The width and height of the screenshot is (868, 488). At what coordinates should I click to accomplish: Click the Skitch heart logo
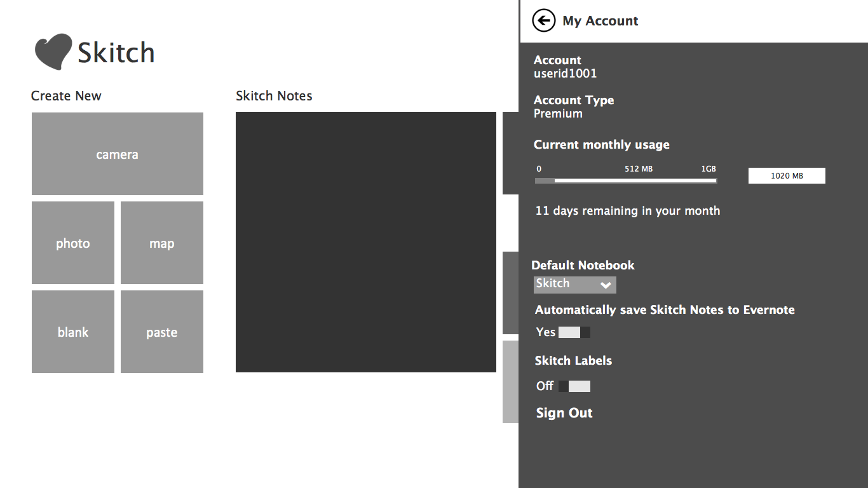pyautogui.click(x=53, y=51)
